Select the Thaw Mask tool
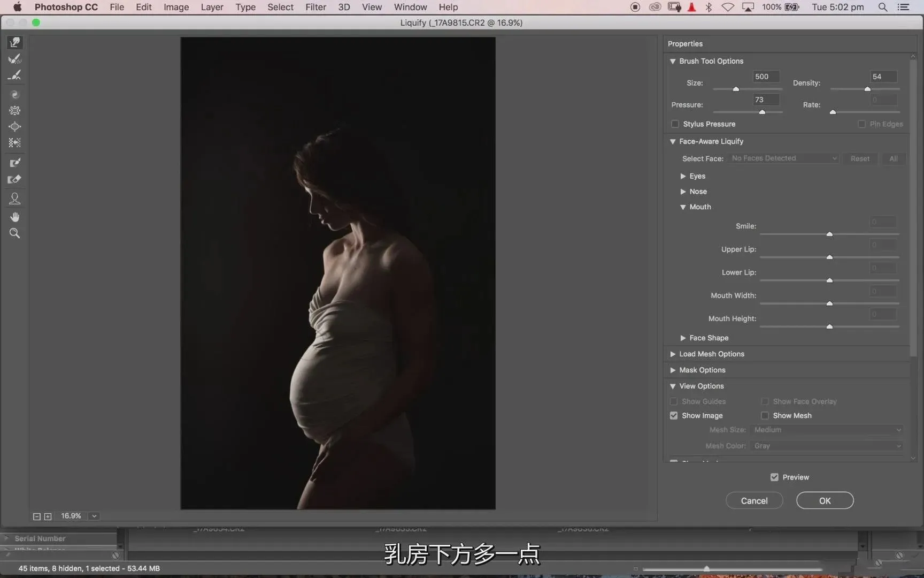This screenshot has height=578, width=924. pos(15,179)
